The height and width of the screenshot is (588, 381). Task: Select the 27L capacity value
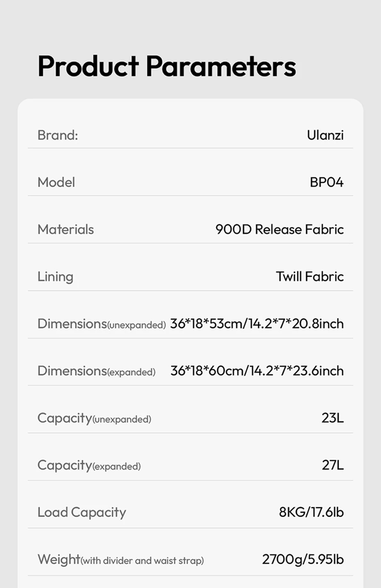[x=332, y=465]
